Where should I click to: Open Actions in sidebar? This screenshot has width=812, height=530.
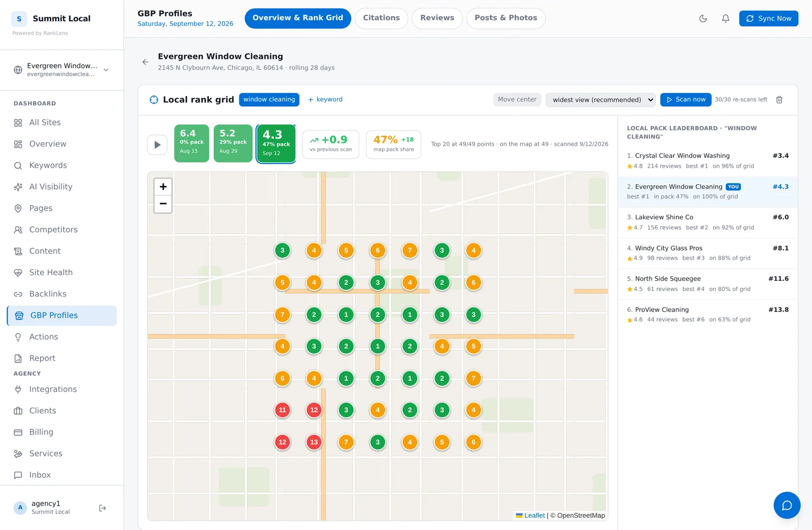click(x=62, y=337)
